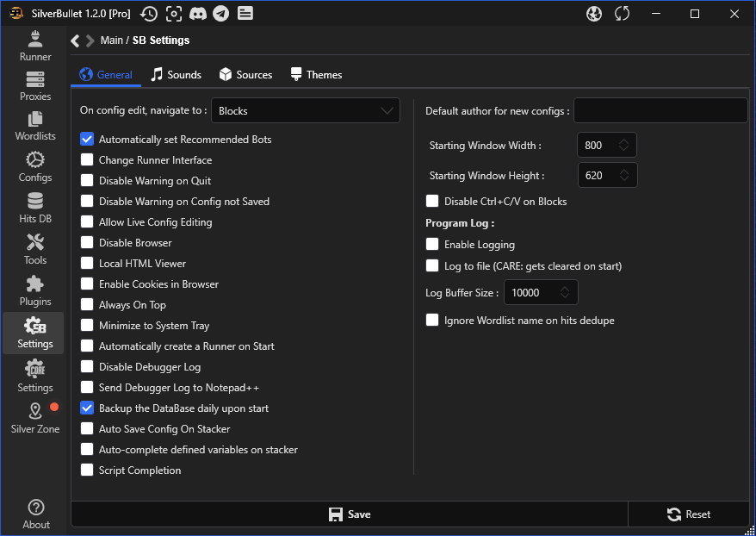Click the news page icon in title bar
This screenshot has height=536, width=756.
(245, 14)
